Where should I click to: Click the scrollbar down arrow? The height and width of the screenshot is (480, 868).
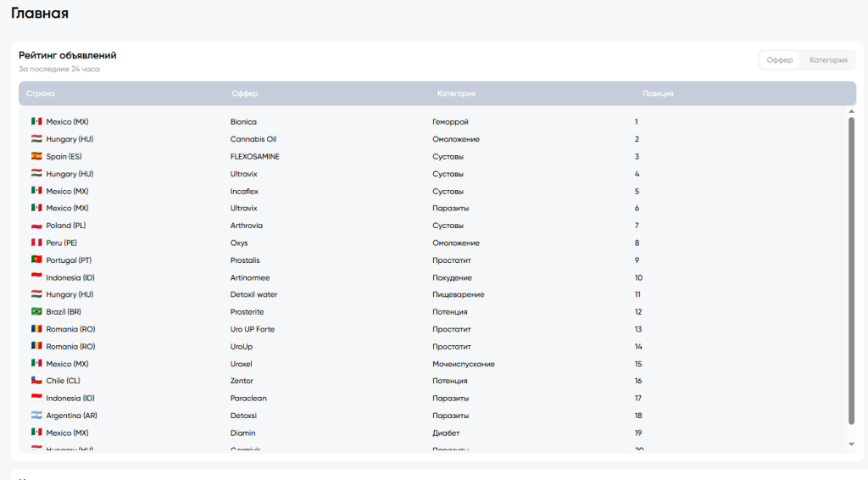[851, 444]
